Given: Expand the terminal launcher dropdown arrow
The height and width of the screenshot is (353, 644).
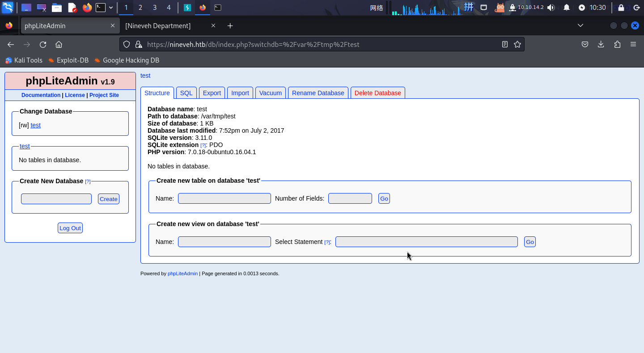Looking at the screenshot, I should pos(111,8).
